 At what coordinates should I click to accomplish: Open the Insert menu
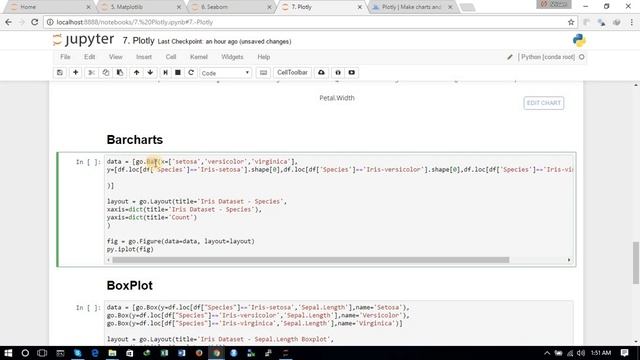point(144,57)
